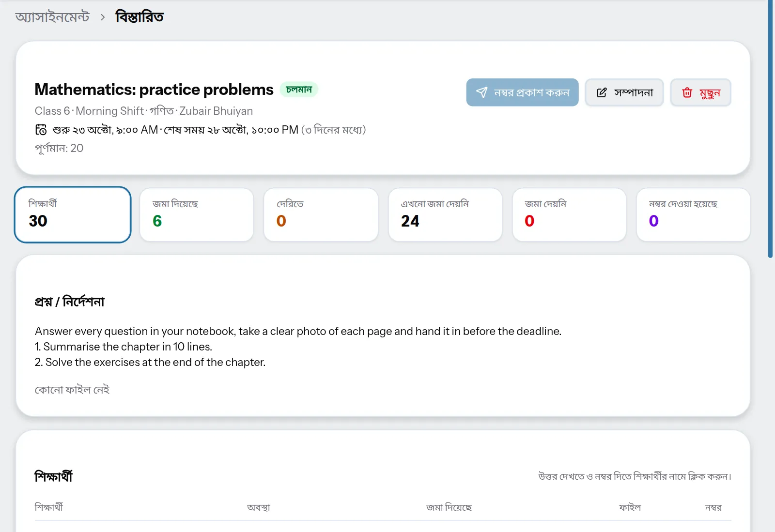Select the এখনো জমা দেয়নি 24 card
Viewport: 775px width, 532px height.
(x=445, y=214)
